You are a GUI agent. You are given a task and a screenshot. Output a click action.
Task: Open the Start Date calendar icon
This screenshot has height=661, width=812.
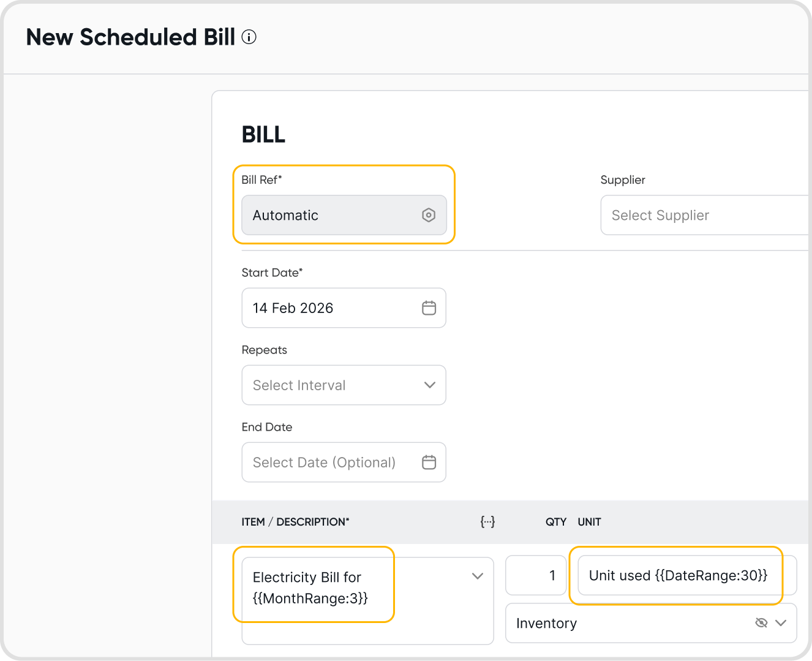[429, 308]
